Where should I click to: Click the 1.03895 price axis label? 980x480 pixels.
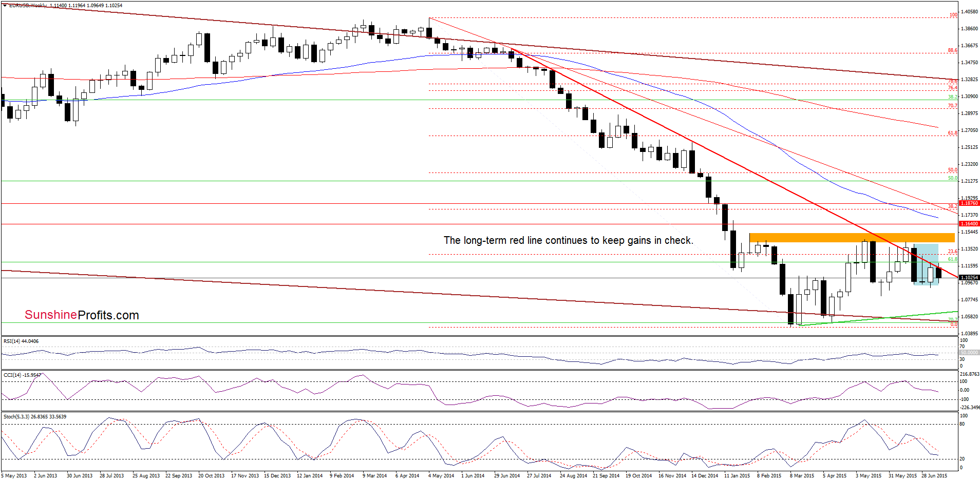pyautogui.click(x=969, y=333)
